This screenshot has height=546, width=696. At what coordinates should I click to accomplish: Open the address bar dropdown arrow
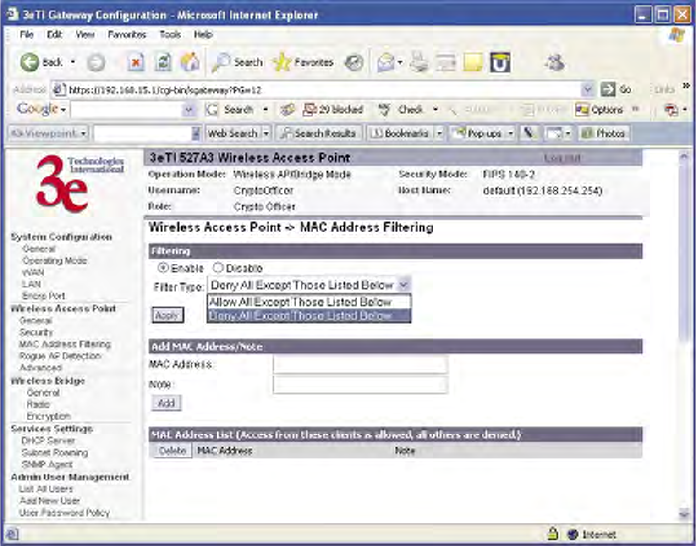click(587, 89)
